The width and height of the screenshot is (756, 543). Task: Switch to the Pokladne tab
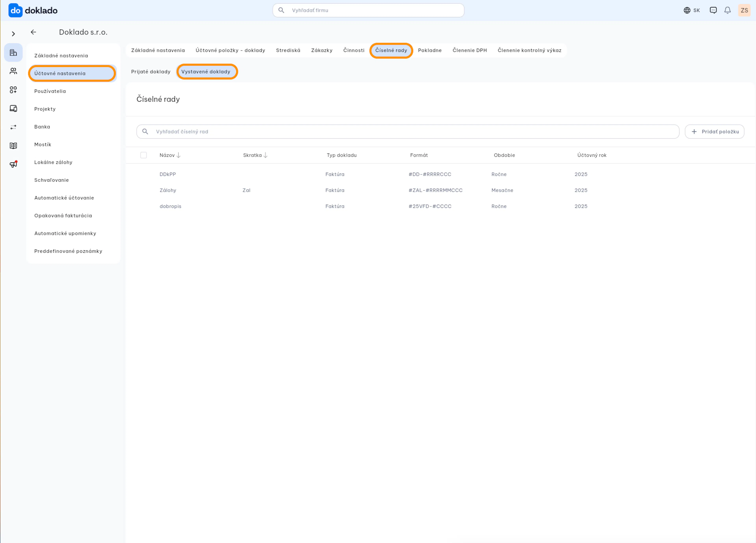point(430,50)
